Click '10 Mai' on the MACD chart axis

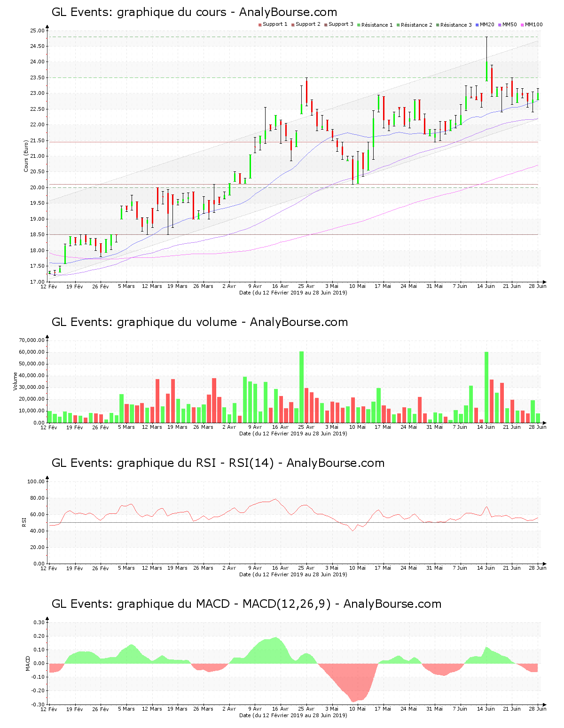pyautogui.click(x=357, y=709)
